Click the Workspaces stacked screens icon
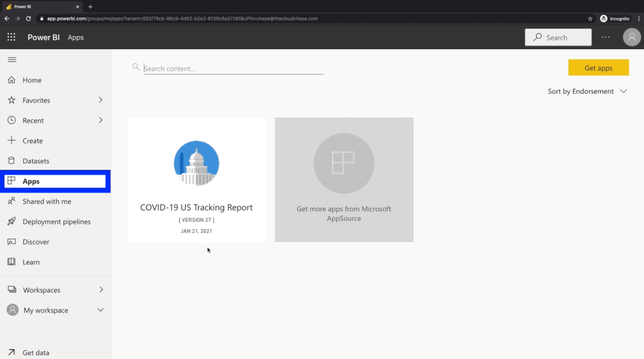Image resolution: width=644 pixels, height=359 pixels. point(12,289)
